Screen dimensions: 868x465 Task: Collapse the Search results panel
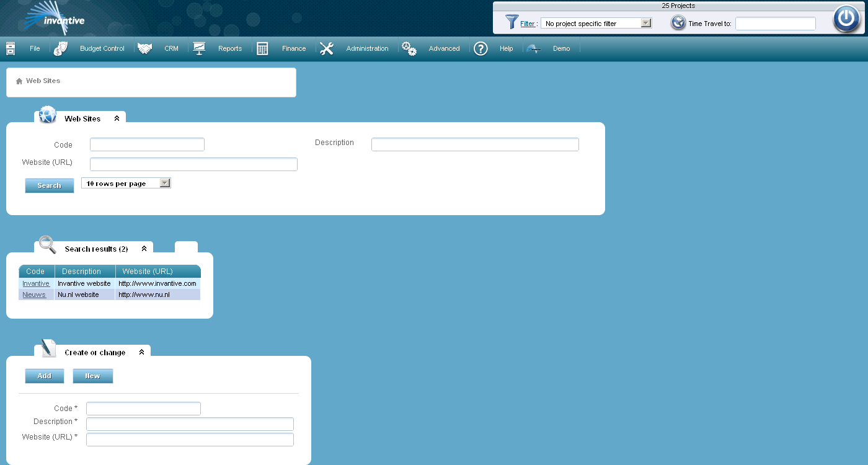(x=144, y=249)
